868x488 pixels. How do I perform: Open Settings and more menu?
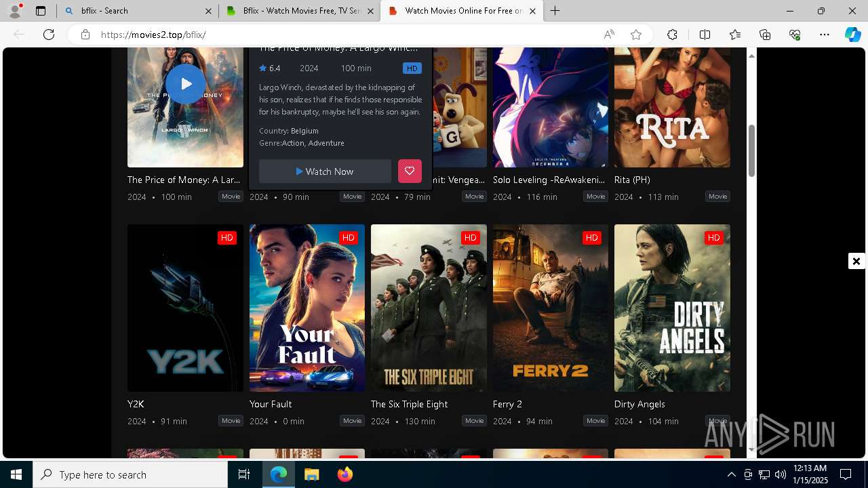pos(825,35)
